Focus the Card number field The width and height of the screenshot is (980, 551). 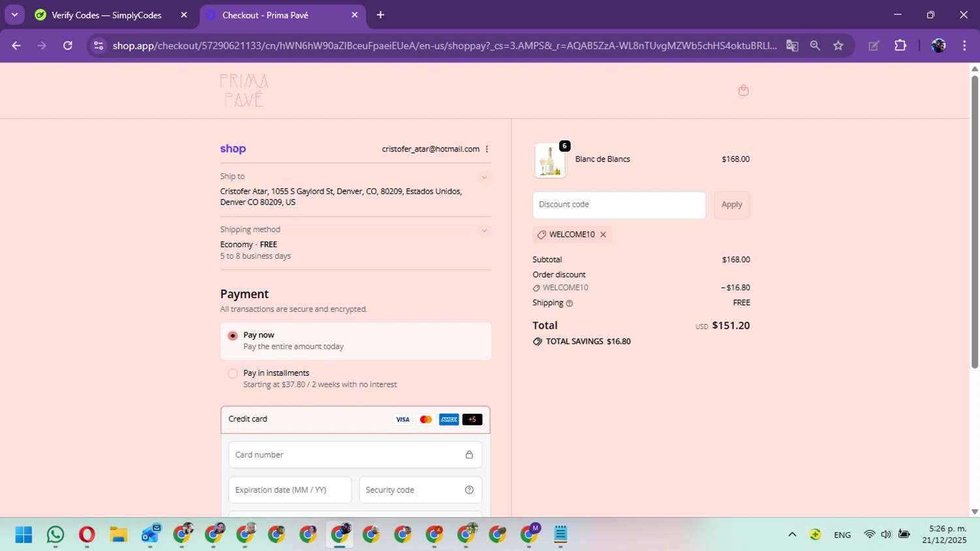click(x=355, y=455)
